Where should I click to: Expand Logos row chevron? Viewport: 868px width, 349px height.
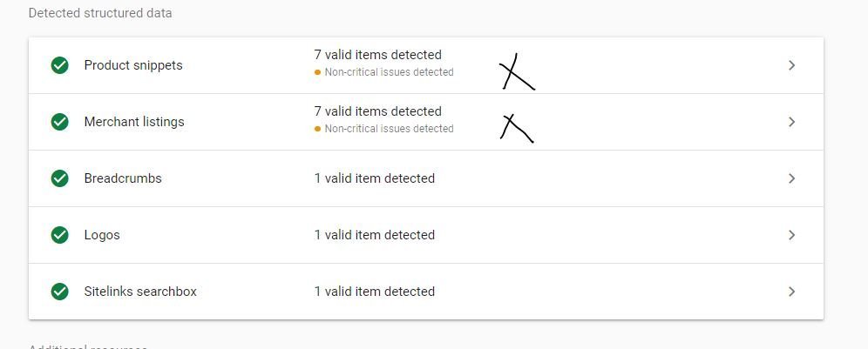(791, 234)
